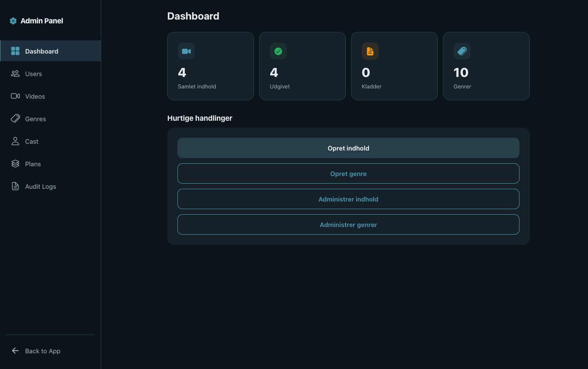
Task: Select Plans in the sidebar
Action: (51, 164)
